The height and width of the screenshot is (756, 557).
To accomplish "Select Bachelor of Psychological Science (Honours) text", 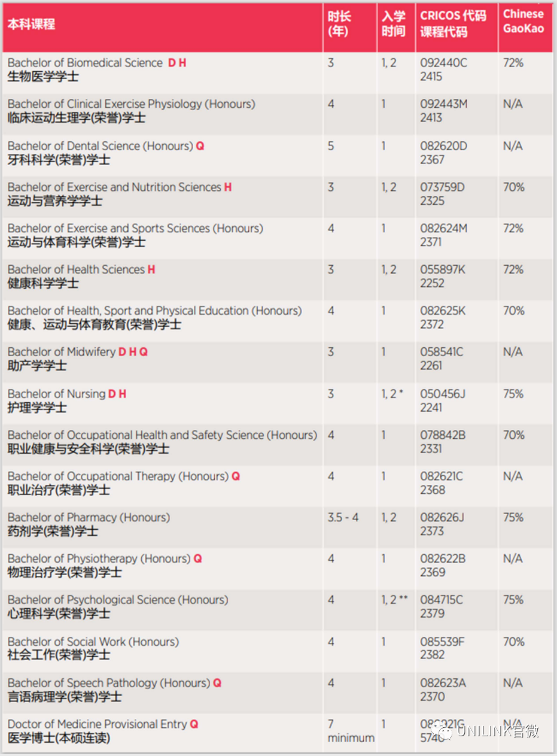I will coord(118,600).
